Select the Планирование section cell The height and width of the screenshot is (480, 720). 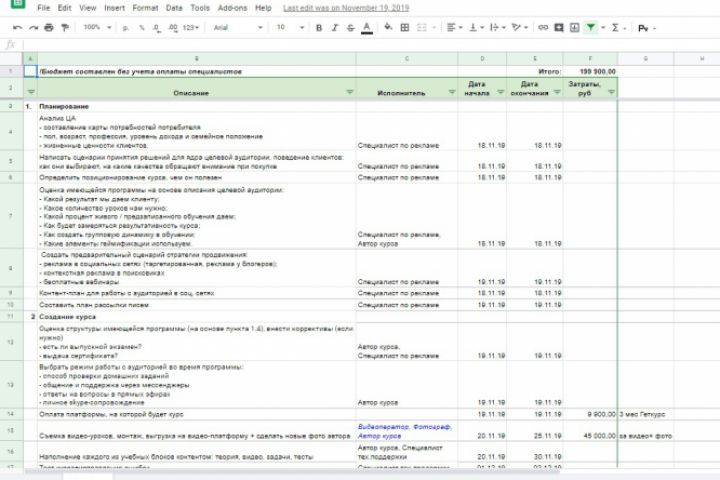click(x=197, y=106)
